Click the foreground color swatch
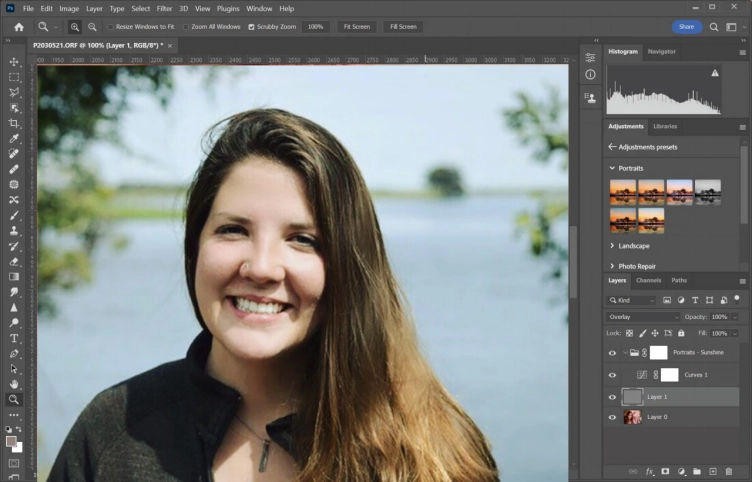The width and height of the screenshot is (753, 482). pos(11,440)
